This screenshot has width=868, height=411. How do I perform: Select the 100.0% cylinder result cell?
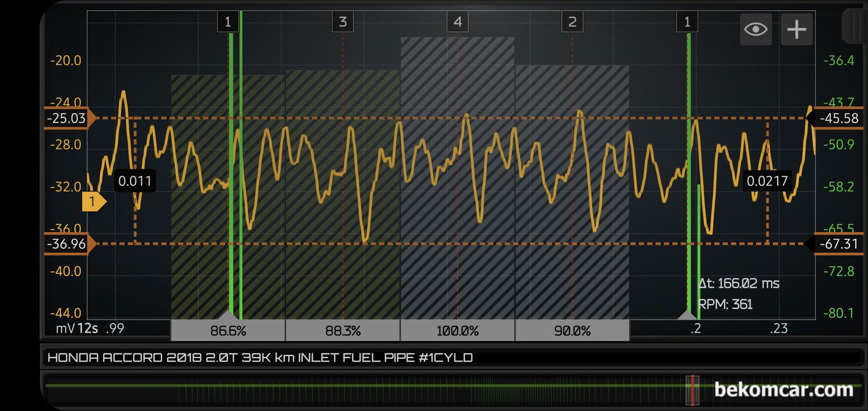pos(457,331)
